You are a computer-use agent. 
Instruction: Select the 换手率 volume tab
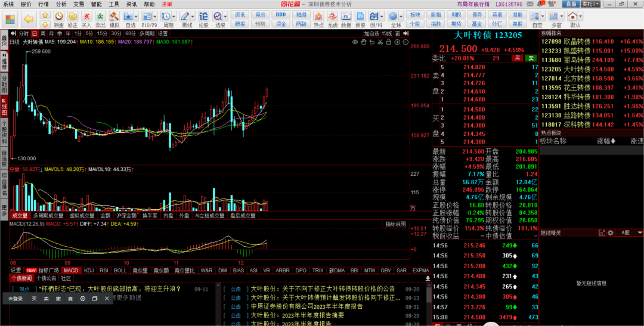pos(150,216)
